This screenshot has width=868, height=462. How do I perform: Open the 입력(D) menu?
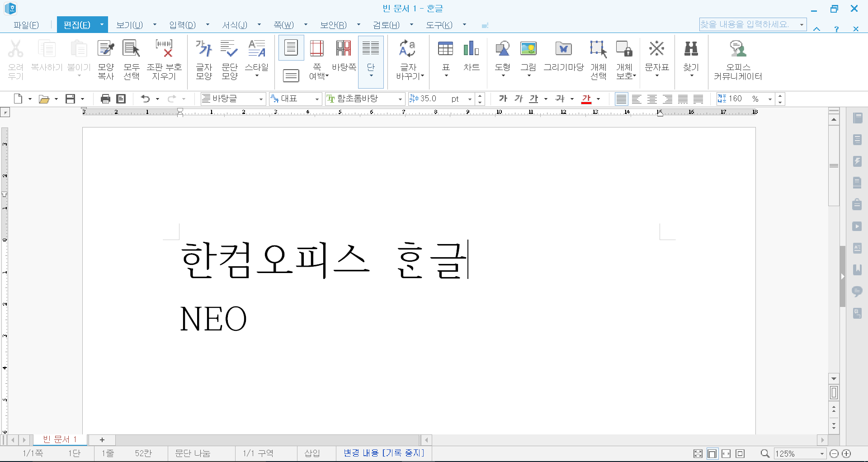pyautogui.click(x=183, y=25)
